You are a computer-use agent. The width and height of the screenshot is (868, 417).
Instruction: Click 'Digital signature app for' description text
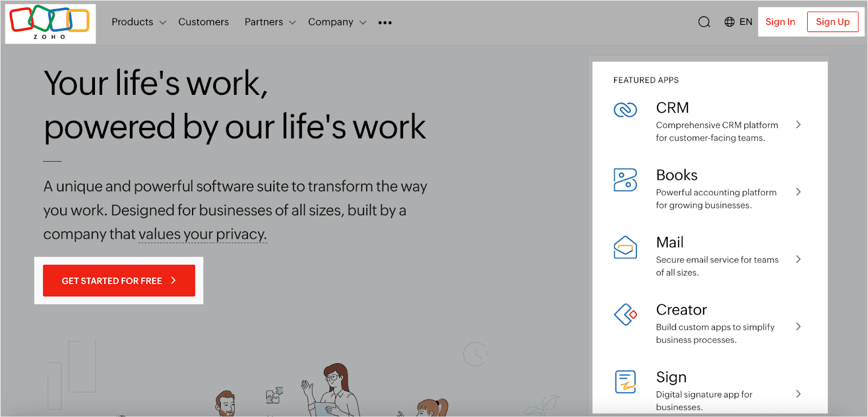click(704, 394)
